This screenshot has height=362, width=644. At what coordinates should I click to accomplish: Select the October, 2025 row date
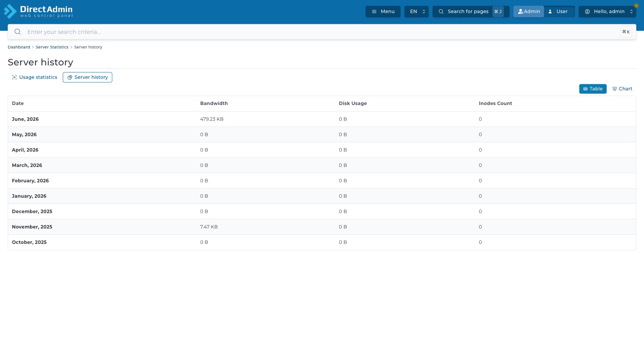(29, 242)
